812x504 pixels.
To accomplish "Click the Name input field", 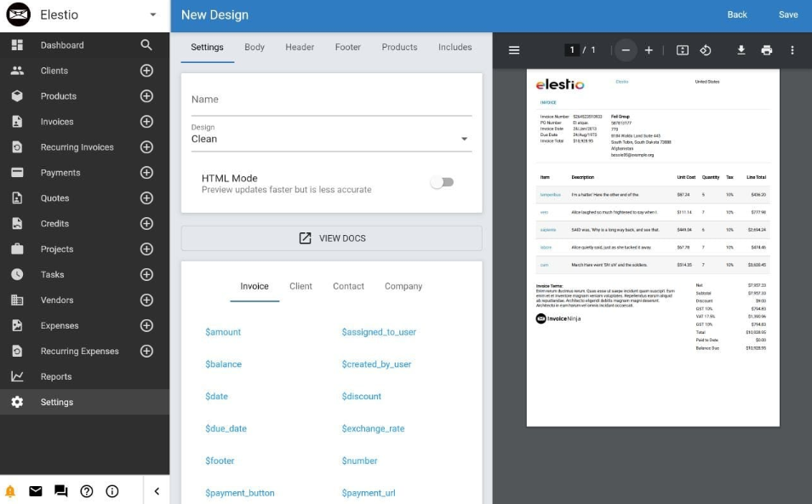I will (x=331, y=100).
